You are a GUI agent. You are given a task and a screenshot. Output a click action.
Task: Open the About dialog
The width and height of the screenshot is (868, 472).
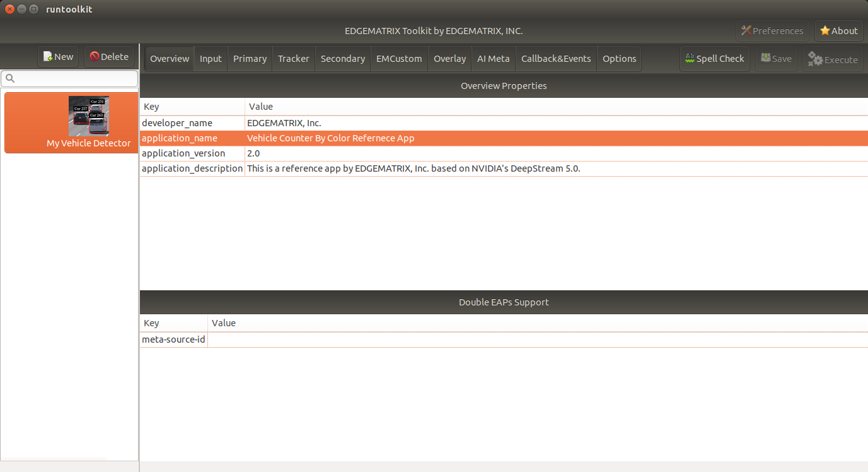(839, 31)
